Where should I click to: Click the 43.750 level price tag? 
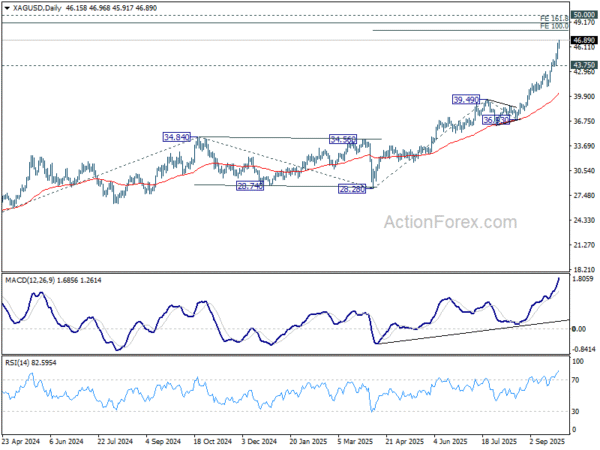click(x=584, y=65)
